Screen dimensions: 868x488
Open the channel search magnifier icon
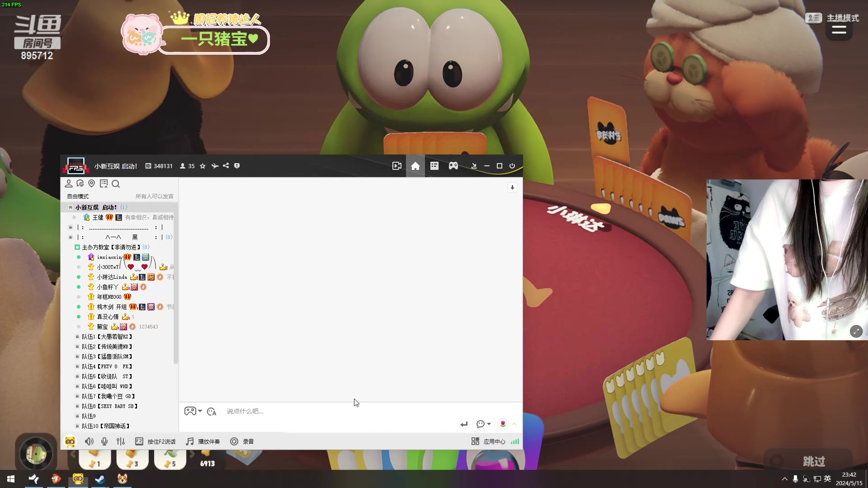116,184
